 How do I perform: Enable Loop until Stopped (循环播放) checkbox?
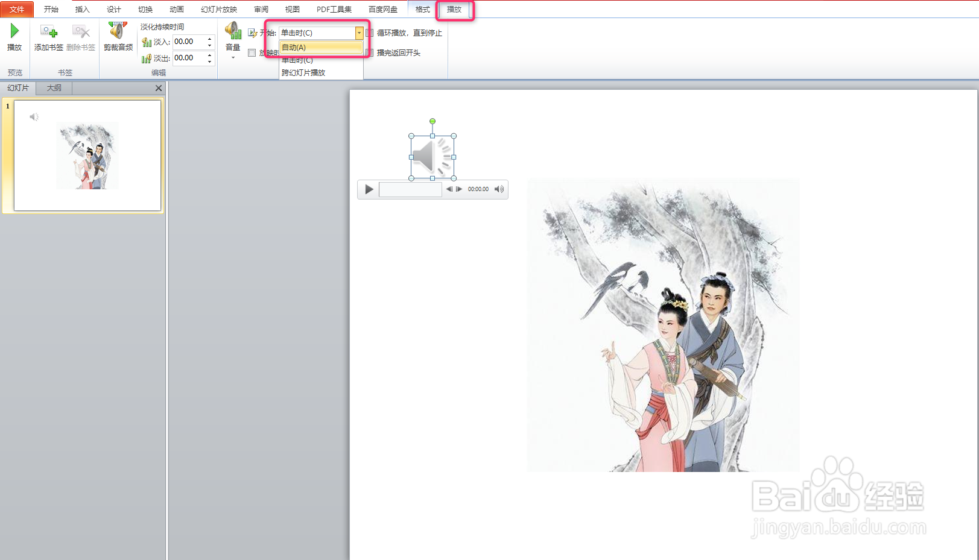pos(370,33)
